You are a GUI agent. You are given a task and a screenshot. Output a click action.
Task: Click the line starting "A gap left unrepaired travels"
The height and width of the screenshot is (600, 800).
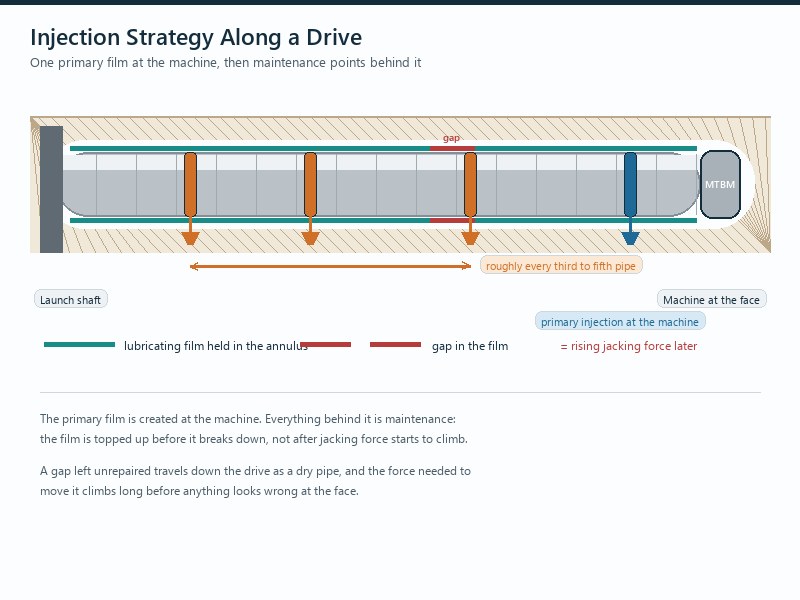[255, 470]
